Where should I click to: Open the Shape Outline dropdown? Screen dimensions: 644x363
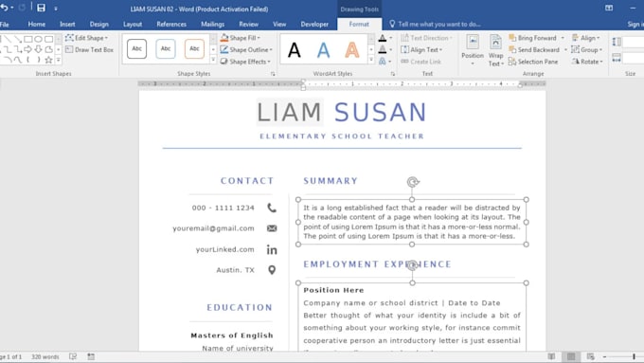tap(246, 49)
